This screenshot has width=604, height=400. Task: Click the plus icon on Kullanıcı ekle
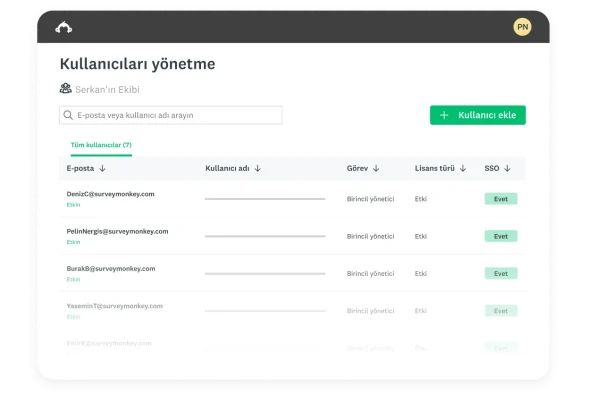(x=444, y=115)
